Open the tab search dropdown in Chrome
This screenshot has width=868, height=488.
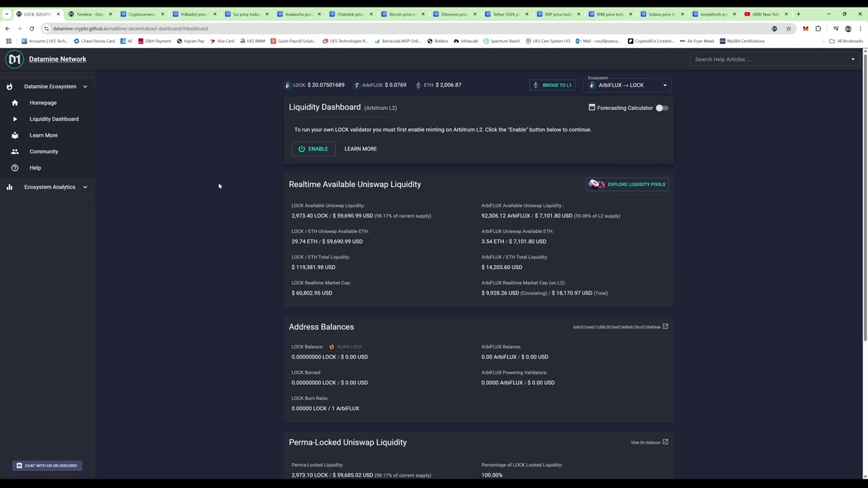6,14
